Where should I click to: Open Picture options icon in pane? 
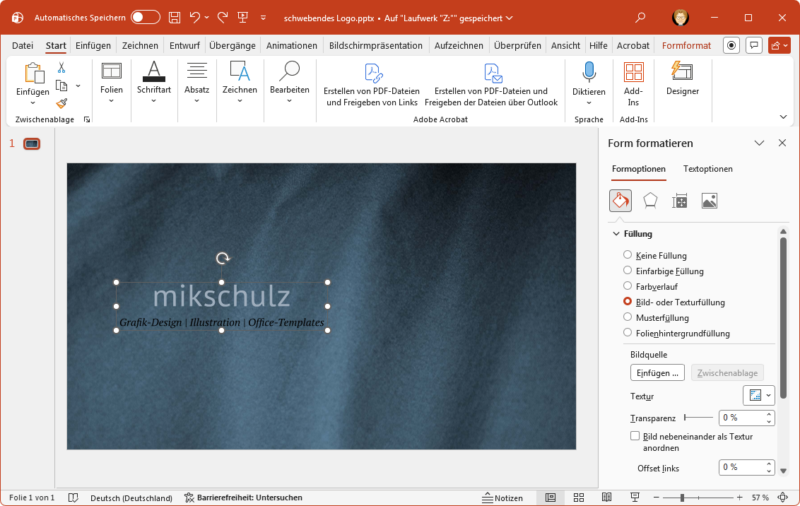tap(709, 200)
